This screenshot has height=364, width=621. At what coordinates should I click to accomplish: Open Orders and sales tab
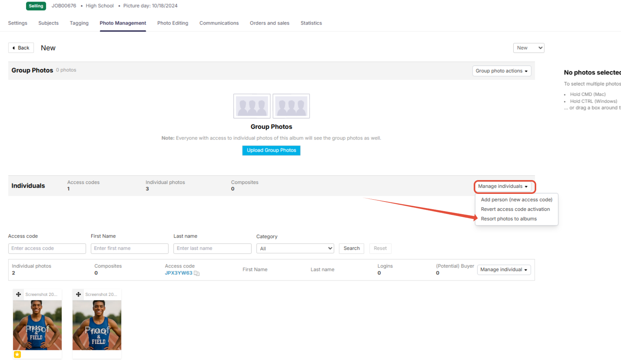(x=270, y=23)
